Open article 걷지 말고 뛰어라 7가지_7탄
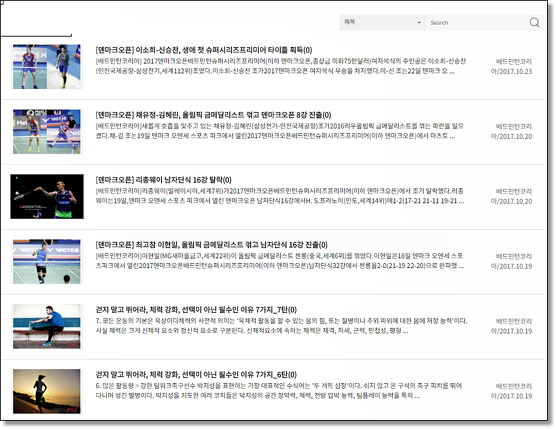 click(196, 310)
